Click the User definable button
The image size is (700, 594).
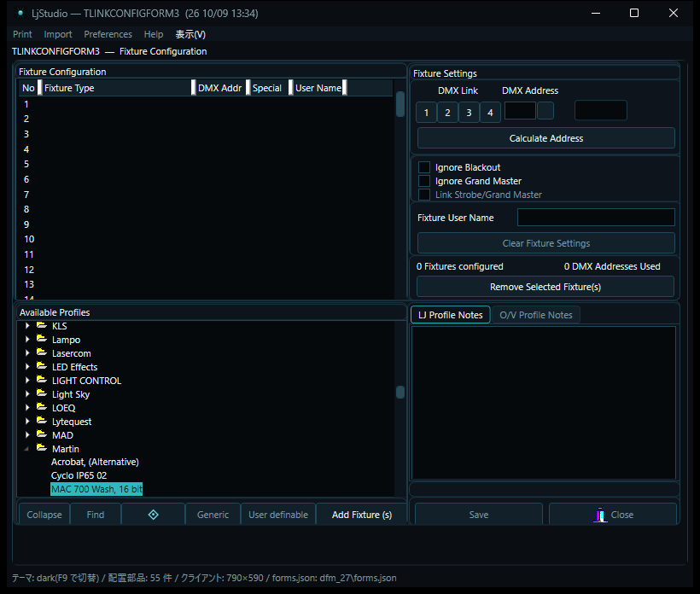(278, 515)
